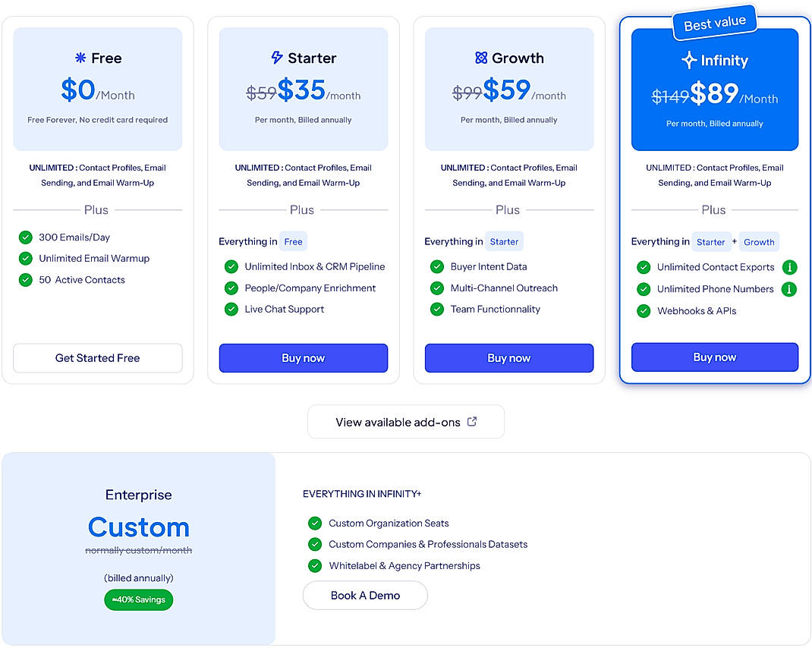Click the check icon next to 50 Active Contacts
The height and width of the screenshot is (648, 812).
pyautogui.click(x=25, y=280)
